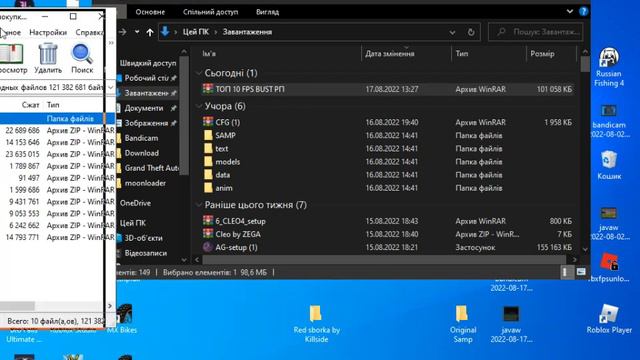Open recent locations dropdown next to Forward arrow
The image size is (640, 360).
tap(137, 32)
